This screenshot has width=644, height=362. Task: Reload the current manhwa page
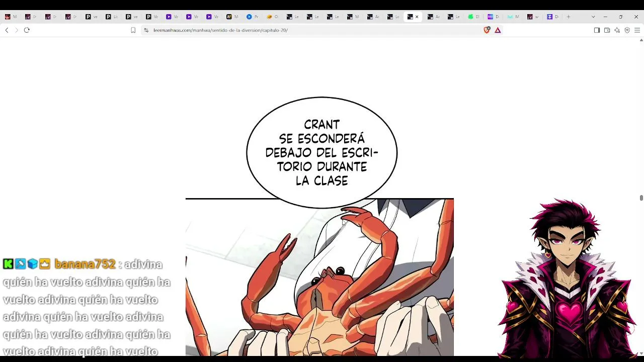pos(27,30)
